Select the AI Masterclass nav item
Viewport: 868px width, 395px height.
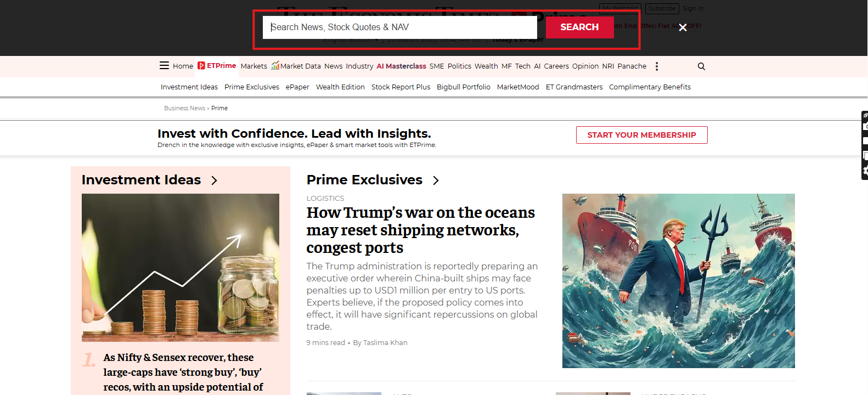401,66
